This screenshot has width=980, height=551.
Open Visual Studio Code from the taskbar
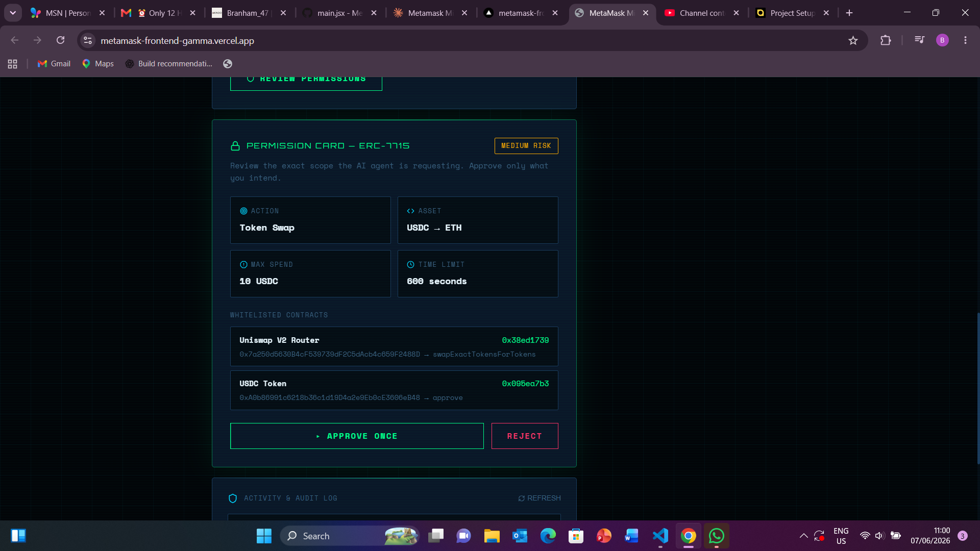coord(660,536)
